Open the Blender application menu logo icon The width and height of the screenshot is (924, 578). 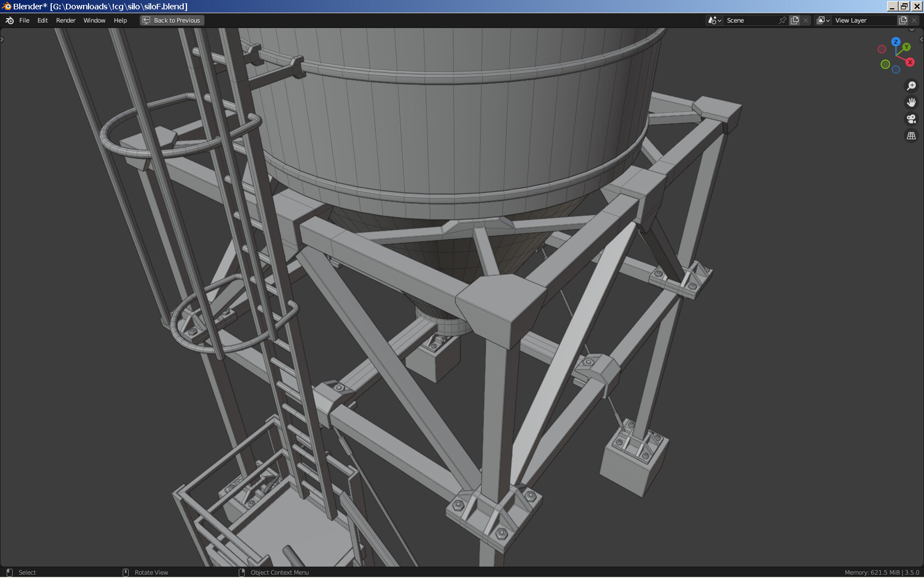pyautogui.click(x=9, y=20)
